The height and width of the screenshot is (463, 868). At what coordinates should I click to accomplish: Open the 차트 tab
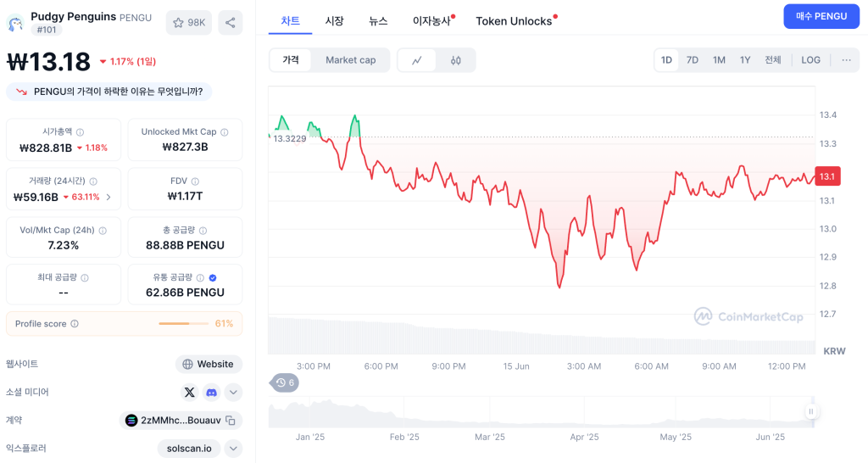pos(290,21)
